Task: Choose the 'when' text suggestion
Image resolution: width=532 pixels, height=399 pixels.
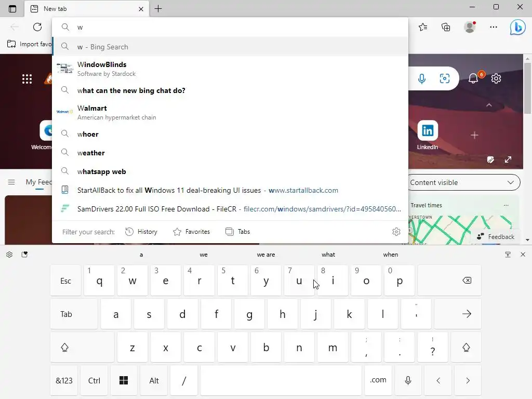Action: point(391,255)
